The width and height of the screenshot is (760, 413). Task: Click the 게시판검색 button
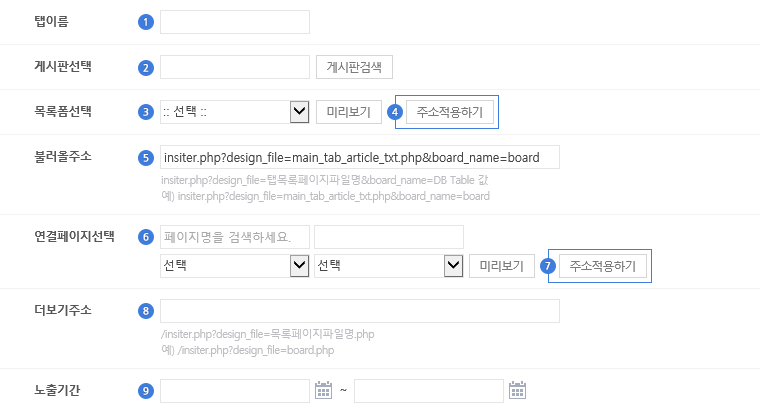click(354, 67)
